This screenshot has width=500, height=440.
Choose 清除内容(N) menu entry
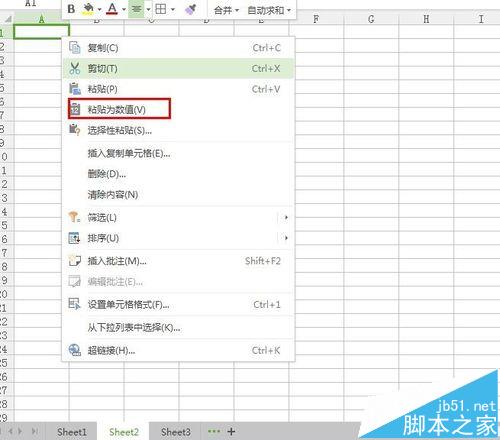tap(178, 194)
